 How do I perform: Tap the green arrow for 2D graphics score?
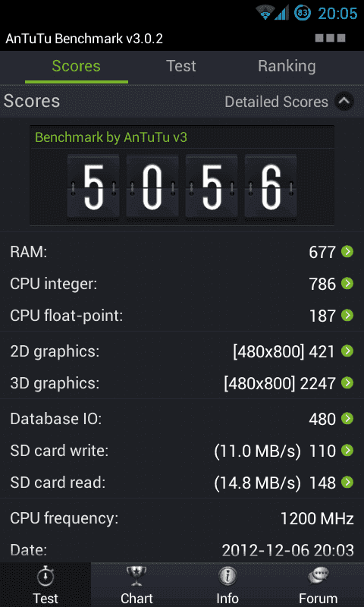click(x=347, y=351)
